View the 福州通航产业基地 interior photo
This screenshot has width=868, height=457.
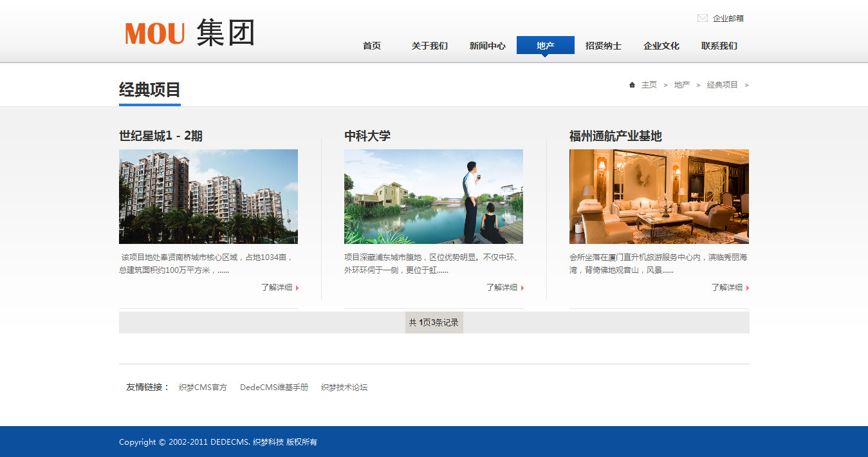click(659, 196)
